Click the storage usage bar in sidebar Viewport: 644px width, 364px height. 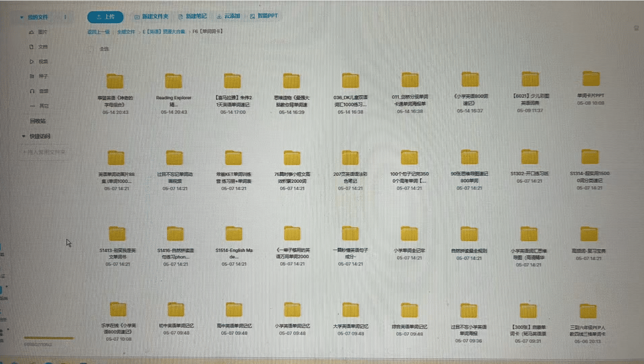click(x=49, y=338)
